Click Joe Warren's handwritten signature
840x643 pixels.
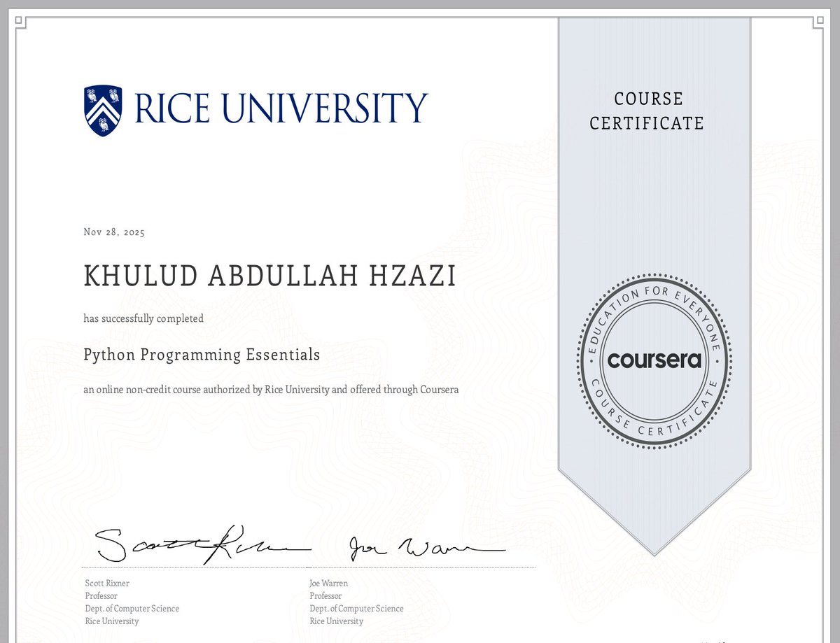[x=426, y=547]
